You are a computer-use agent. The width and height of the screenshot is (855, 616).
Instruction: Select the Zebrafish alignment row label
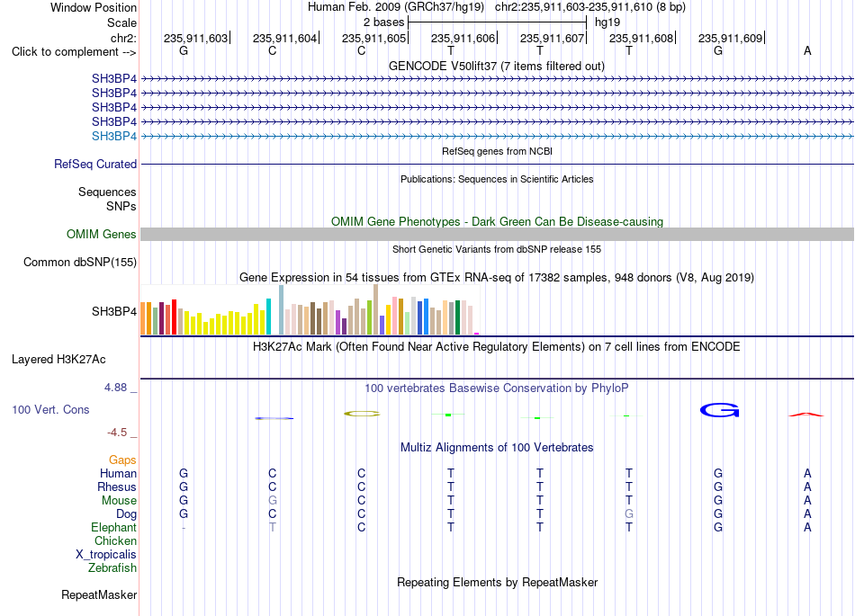[112, 568]
